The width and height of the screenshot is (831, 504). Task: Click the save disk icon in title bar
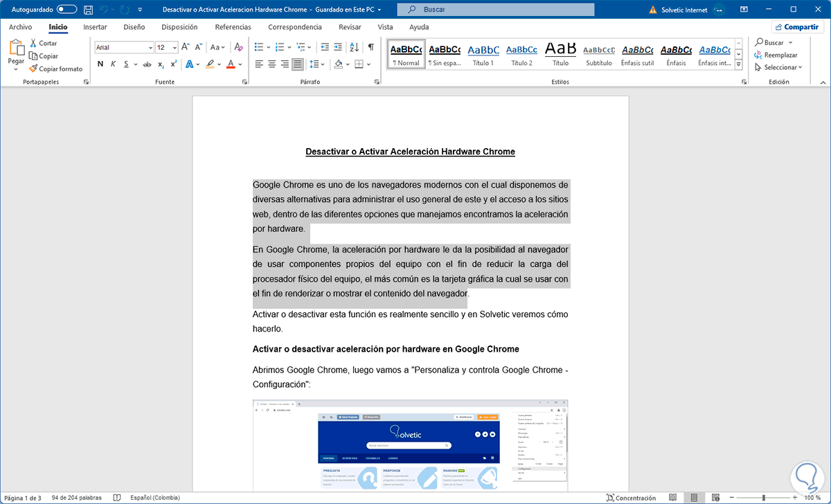coord(88,10)
